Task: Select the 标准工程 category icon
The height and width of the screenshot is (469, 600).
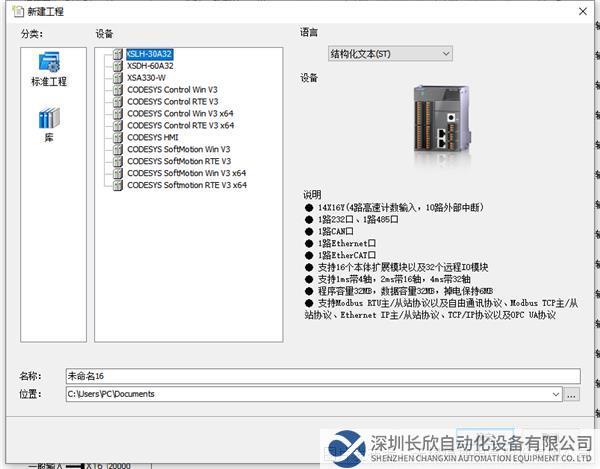Action: point(48,63)
